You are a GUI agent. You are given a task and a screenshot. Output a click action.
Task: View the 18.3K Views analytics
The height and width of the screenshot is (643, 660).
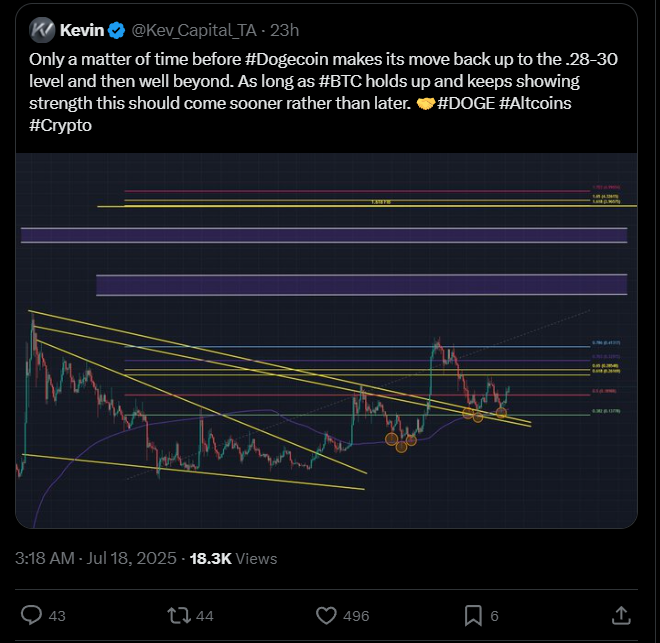pyautogui.click(x=233, y=558)
